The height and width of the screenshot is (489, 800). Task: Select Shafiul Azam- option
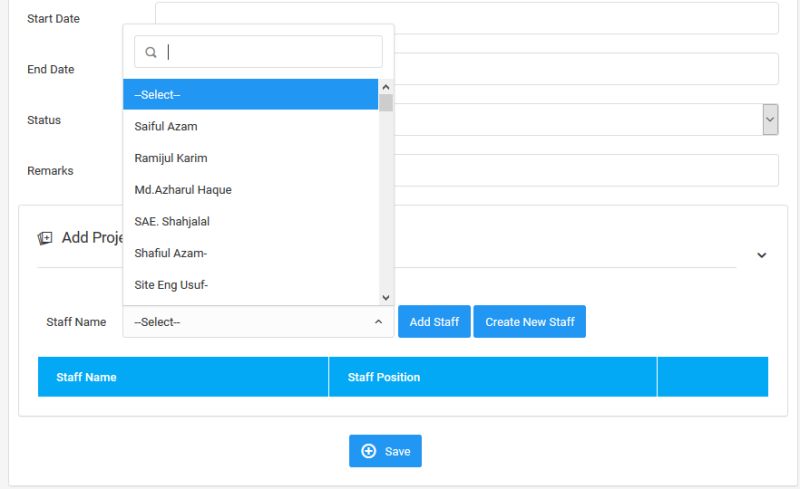tap(251, 253)
